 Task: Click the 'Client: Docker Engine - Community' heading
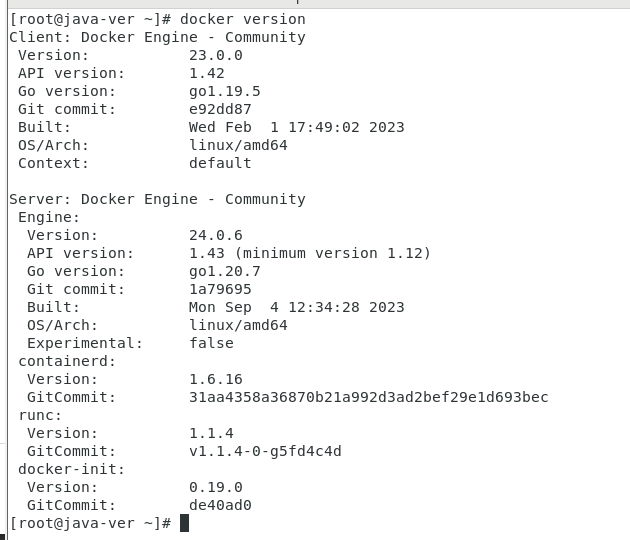point(157,37)
